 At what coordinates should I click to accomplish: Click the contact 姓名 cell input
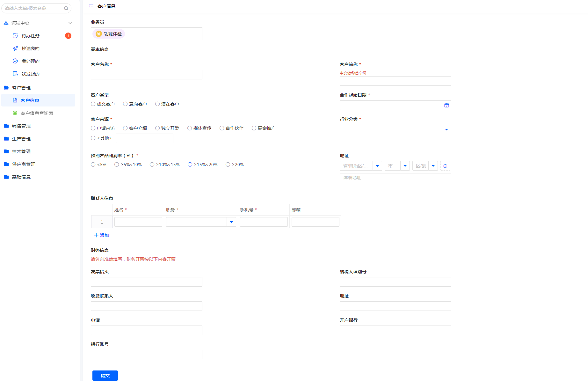[x=138, y=222]
